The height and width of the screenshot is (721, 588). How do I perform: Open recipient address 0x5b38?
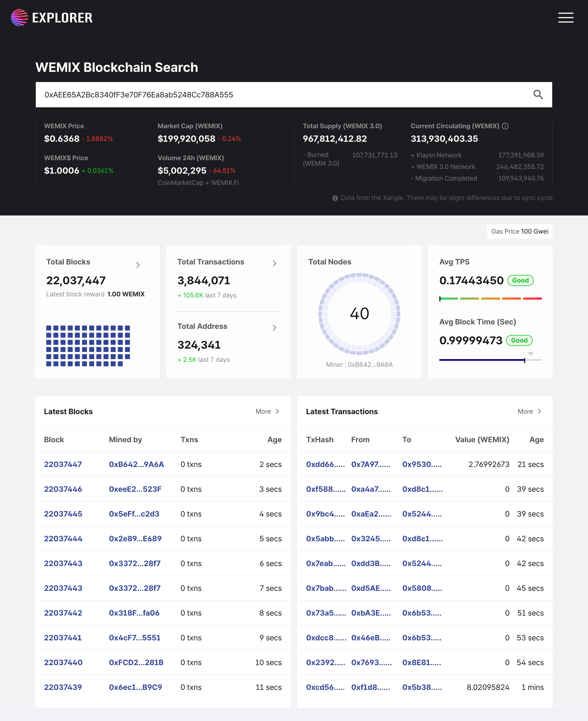click(x=422, y=687)
